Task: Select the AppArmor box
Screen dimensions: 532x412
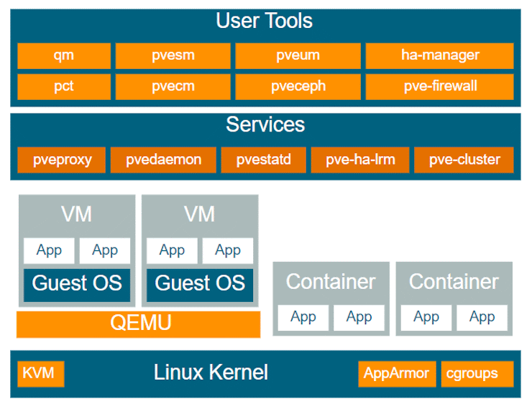Action: click(397, 374)
